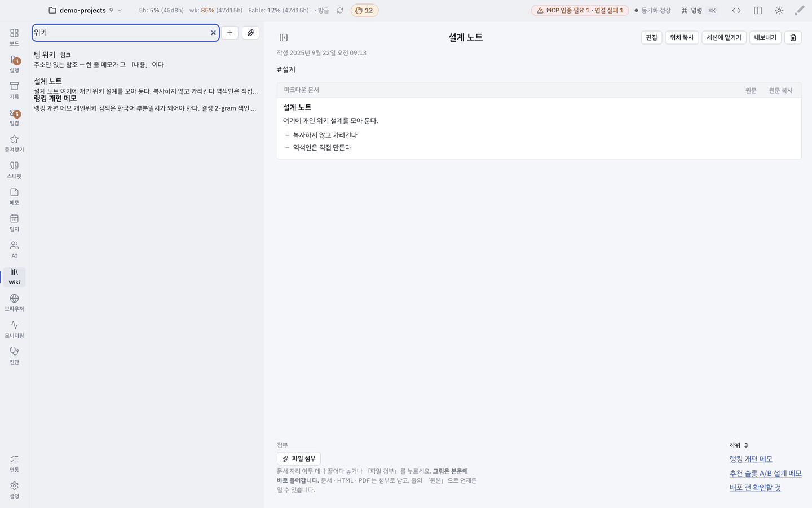Click the brush icon in top bar
This screenshot has width=812, height=508.
800,10
